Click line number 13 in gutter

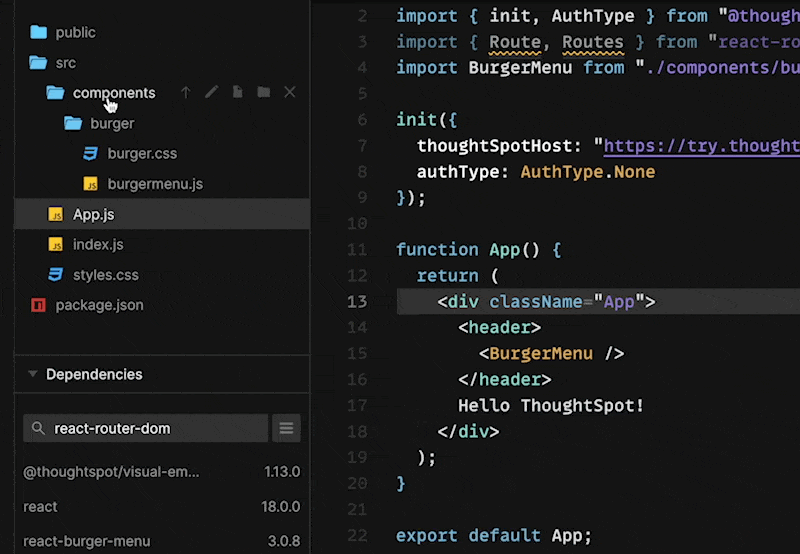point(357,301)
